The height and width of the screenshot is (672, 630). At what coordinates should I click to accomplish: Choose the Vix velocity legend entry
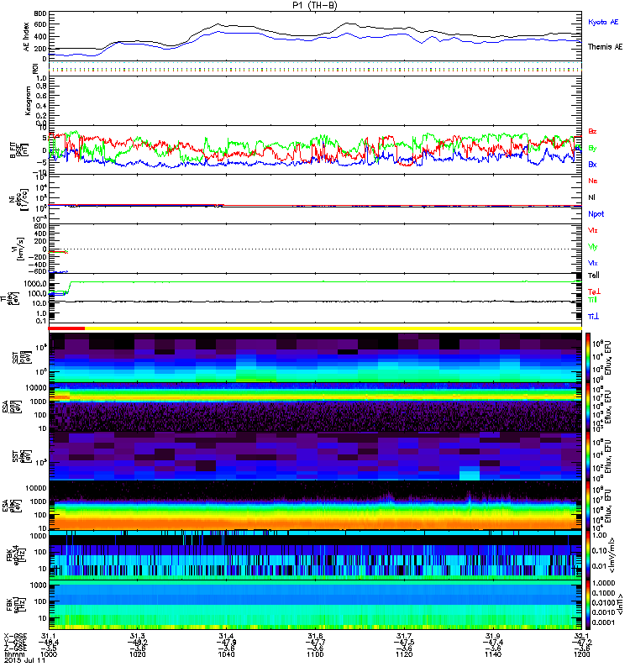point(592,263)
